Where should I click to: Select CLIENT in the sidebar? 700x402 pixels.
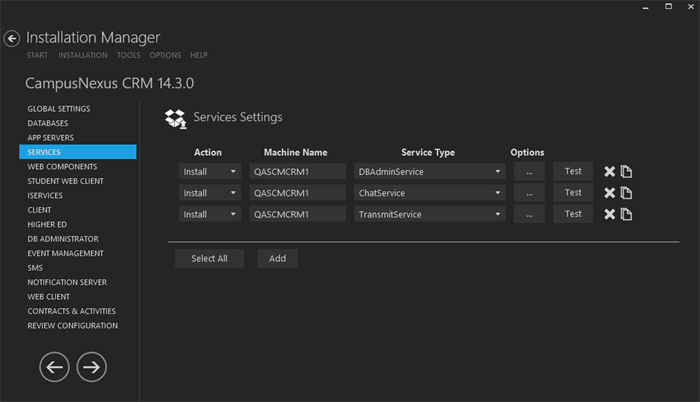39,210
